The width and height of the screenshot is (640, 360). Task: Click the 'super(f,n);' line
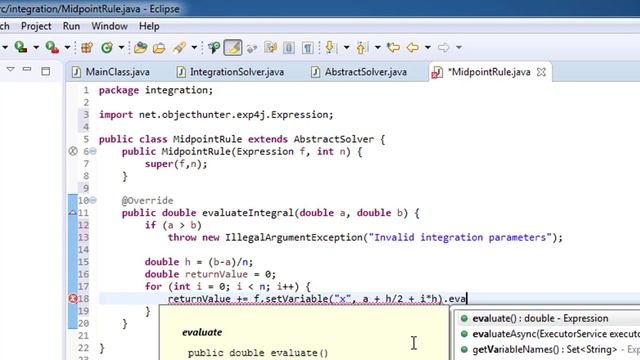tap(176, 164)
